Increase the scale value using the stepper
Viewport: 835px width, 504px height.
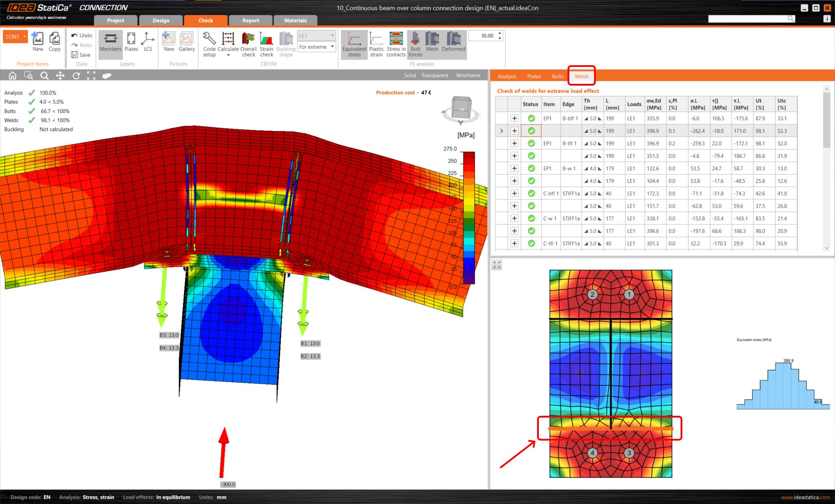tap(500, 33)
